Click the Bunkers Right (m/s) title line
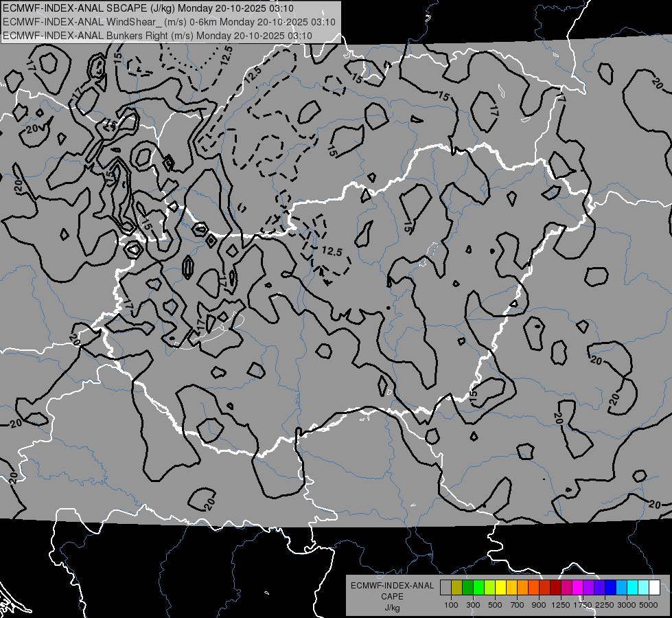The image size is (672, 618). pyautogui.click(x=157, y=36)
